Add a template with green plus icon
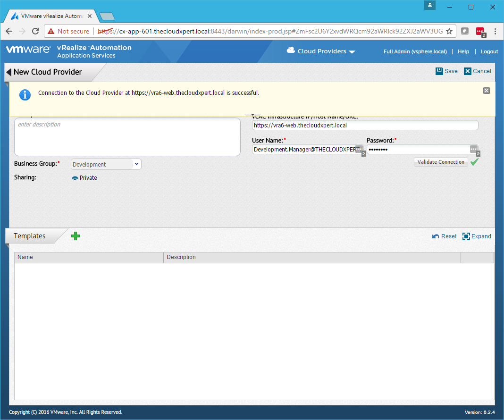This screenshot has width=504, height=420. (x=76, y=236)
